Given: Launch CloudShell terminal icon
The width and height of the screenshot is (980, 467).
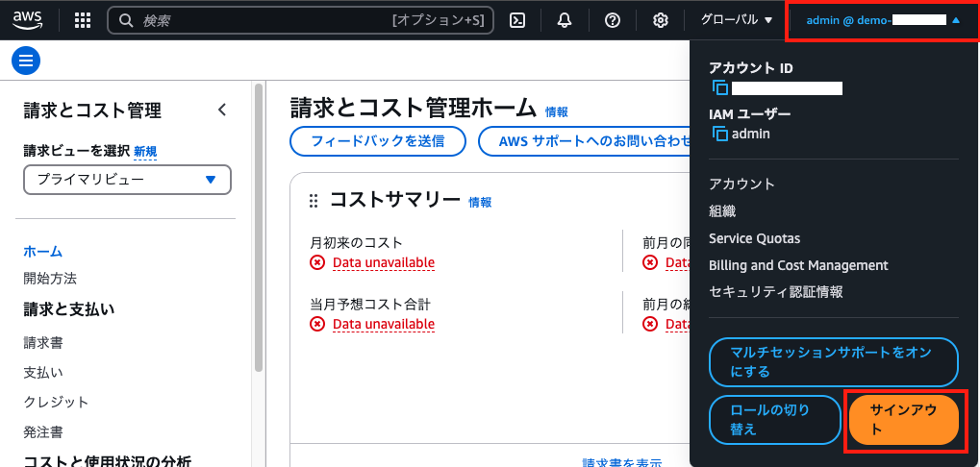Looking at the screenshot, I should pos(516,20).
